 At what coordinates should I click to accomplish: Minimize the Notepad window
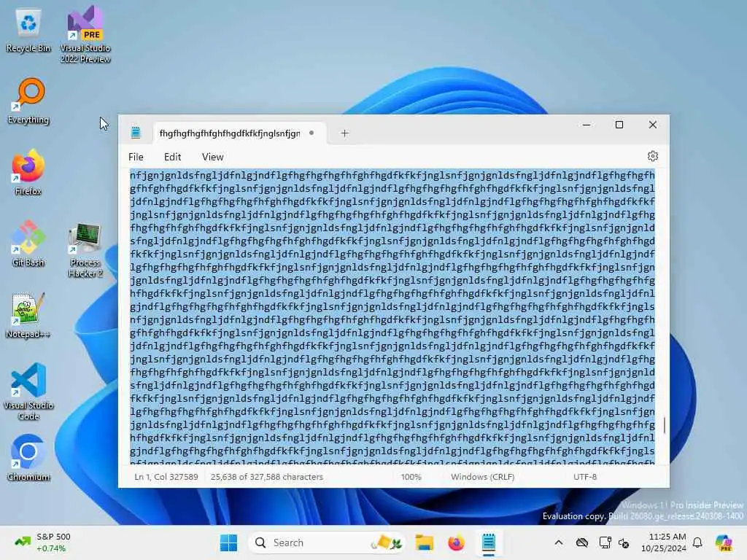coord(587,125)
